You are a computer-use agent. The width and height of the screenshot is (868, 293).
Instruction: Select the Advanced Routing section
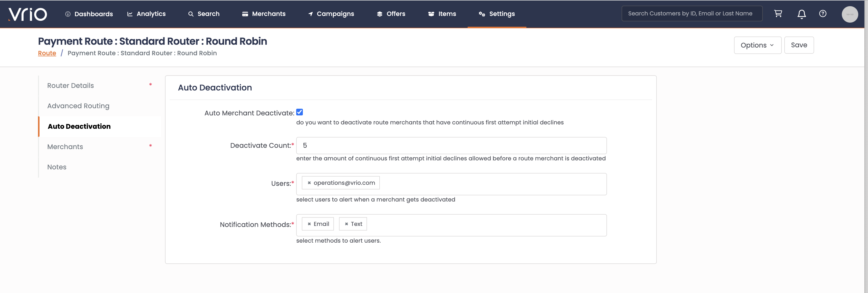point(100,106)
